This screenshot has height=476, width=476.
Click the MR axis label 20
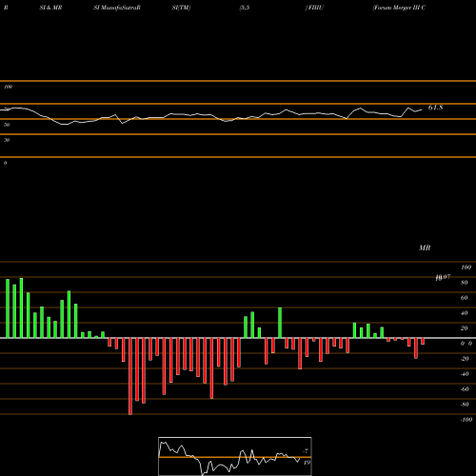pyautogui.click(x=464, y=328)
